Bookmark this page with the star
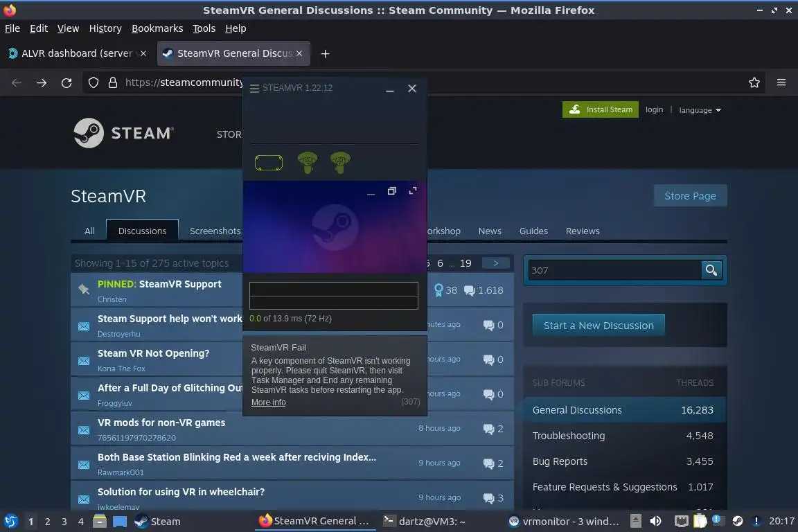The image size is (798, 532). point(754,82)
